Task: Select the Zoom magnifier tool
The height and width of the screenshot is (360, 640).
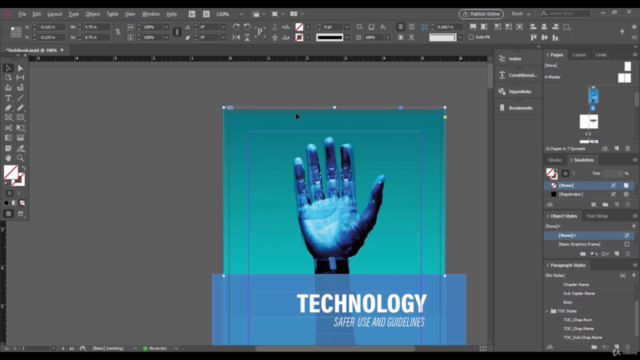Action: 20,158
